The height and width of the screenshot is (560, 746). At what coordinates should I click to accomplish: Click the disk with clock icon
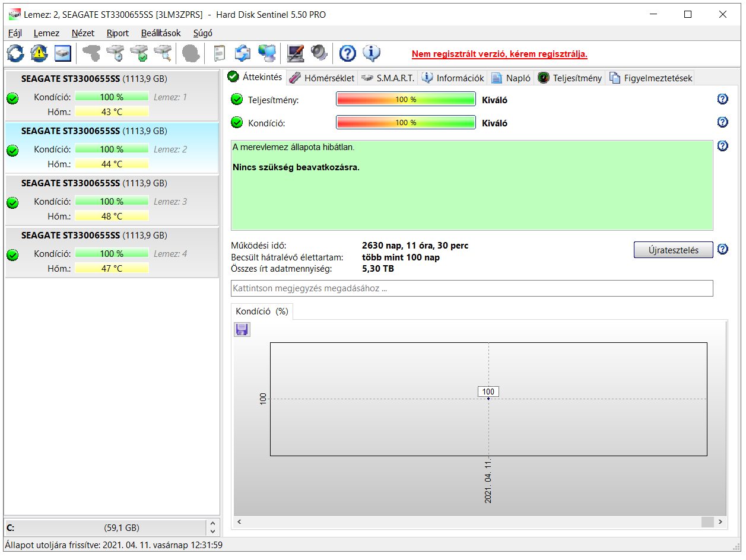click(x=115, y=53)
